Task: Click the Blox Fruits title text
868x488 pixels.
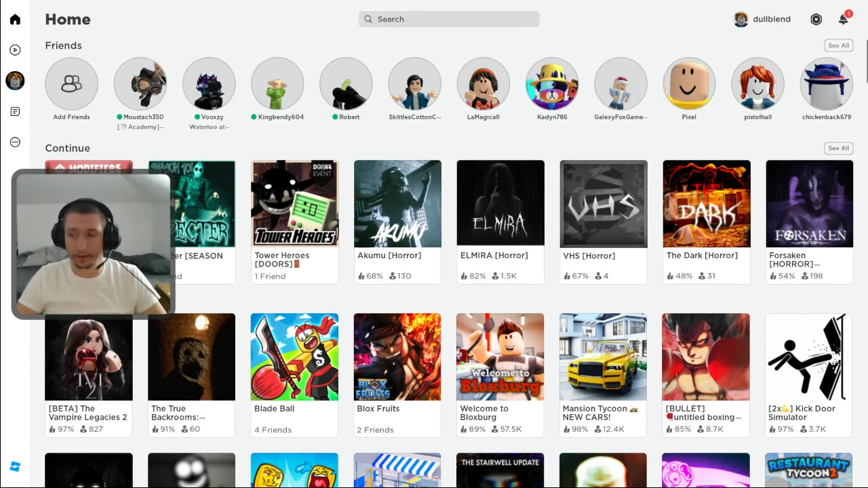Action: click(378, 409)
